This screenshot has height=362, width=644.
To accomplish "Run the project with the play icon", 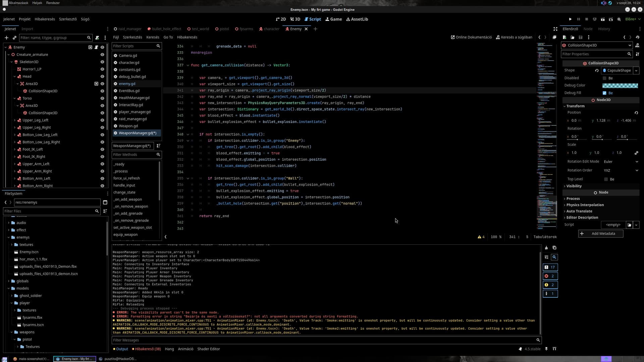I will [570, 19].
